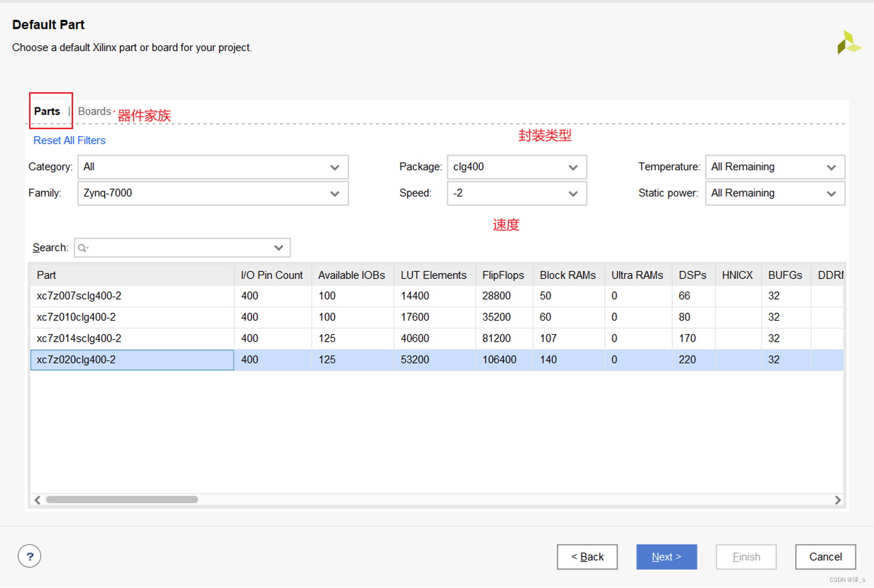Focus the Search input field
Screen dimensions: 874x588
pyautogui.click(x=182, y=247)
